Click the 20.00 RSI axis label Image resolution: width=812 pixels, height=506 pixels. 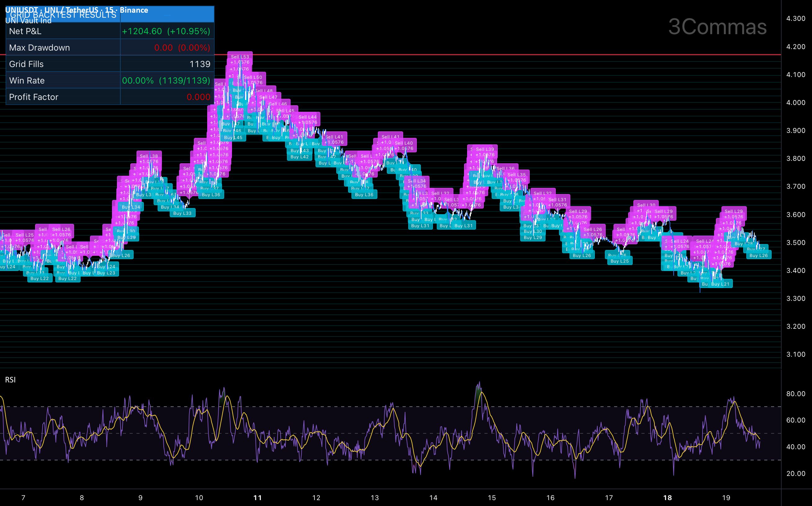tap(796, 473)
